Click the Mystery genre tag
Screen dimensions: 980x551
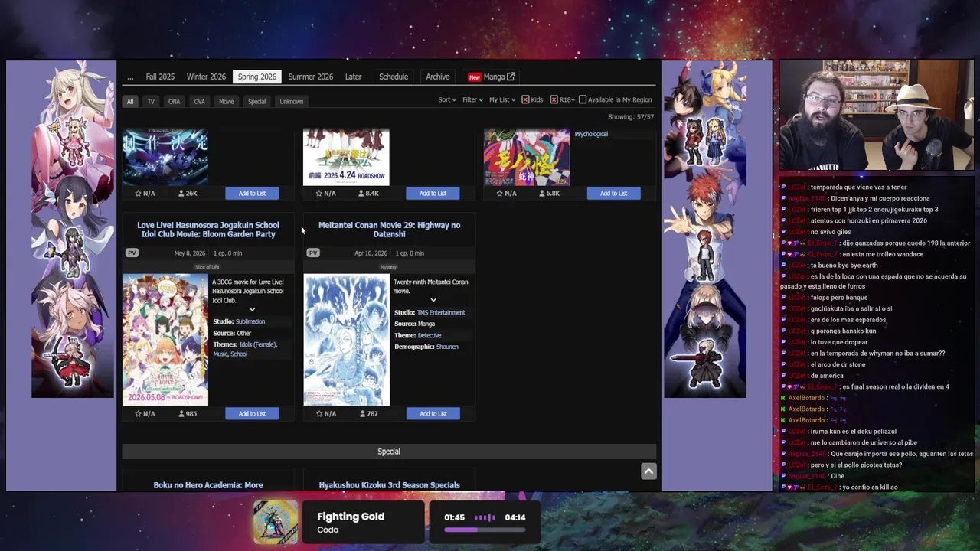coord(388,267)
